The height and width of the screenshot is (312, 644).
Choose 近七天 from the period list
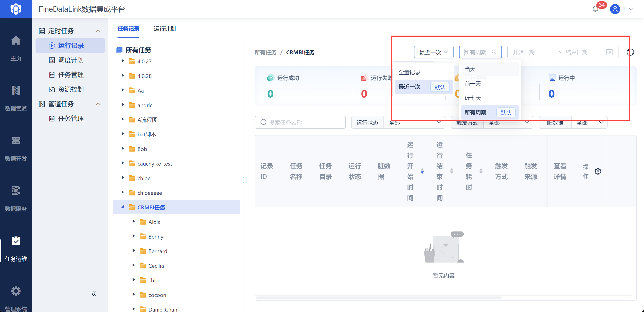click(473, 98)
